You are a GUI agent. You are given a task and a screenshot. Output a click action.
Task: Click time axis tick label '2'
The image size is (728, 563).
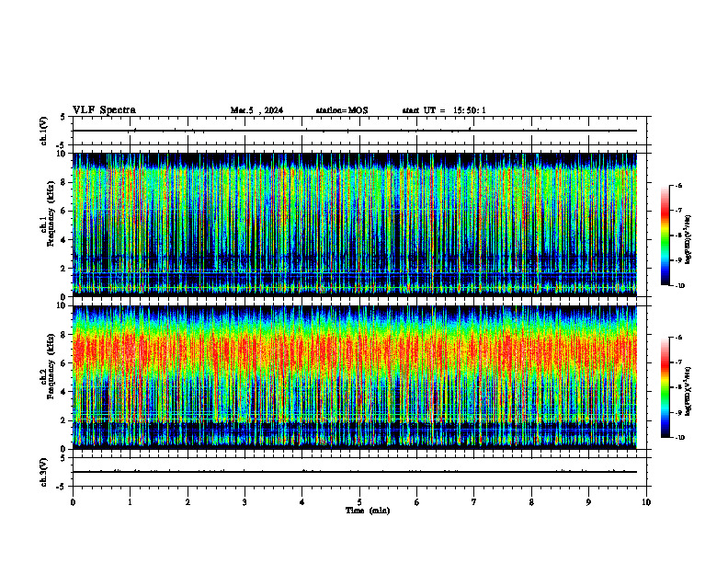(x=188, y=502)
